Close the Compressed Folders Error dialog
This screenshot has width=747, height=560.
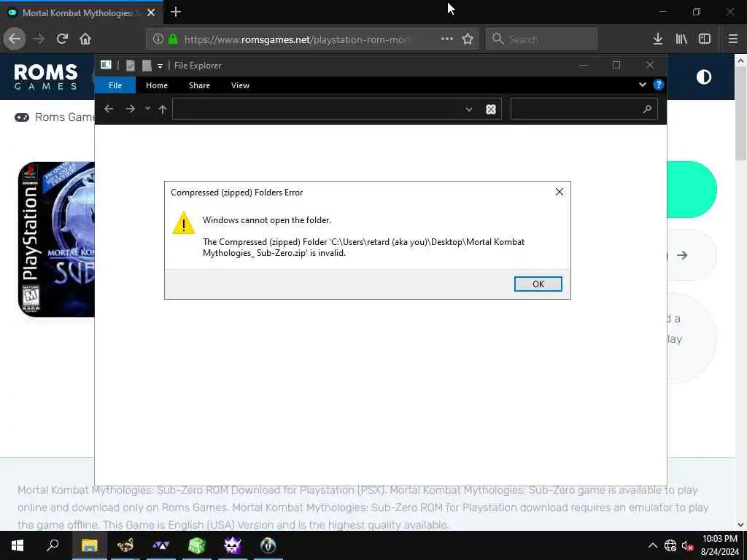click(x=560, y=192)
